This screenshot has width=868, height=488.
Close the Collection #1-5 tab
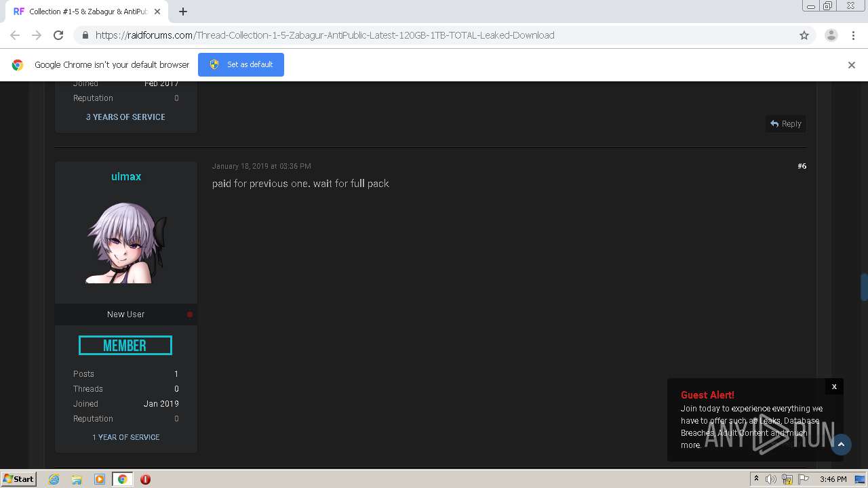click(x=157, y=12)
